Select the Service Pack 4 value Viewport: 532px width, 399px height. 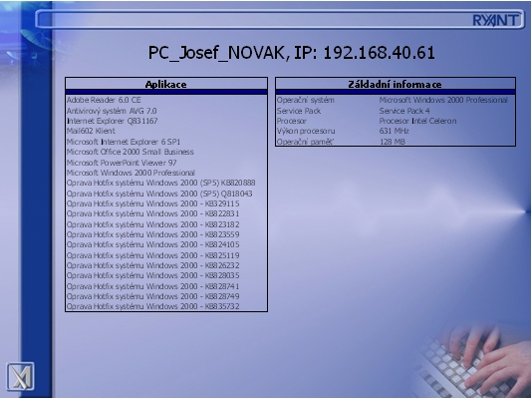[404, 111]
